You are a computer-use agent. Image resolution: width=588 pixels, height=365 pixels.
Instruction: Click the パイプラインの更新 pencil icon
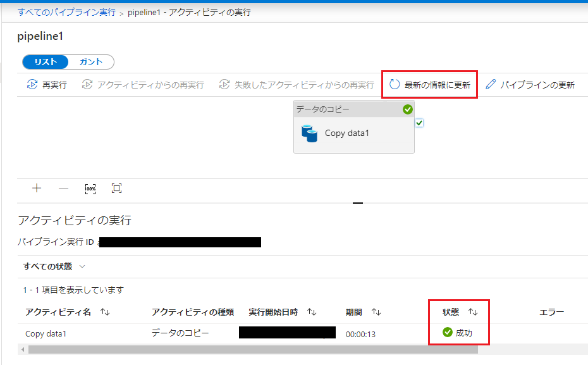click(491, 84)
